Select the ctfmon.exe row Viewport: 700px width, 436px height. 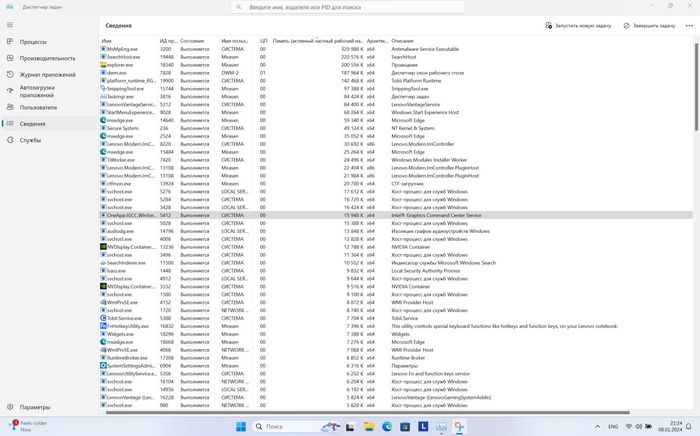pos(396,183)
